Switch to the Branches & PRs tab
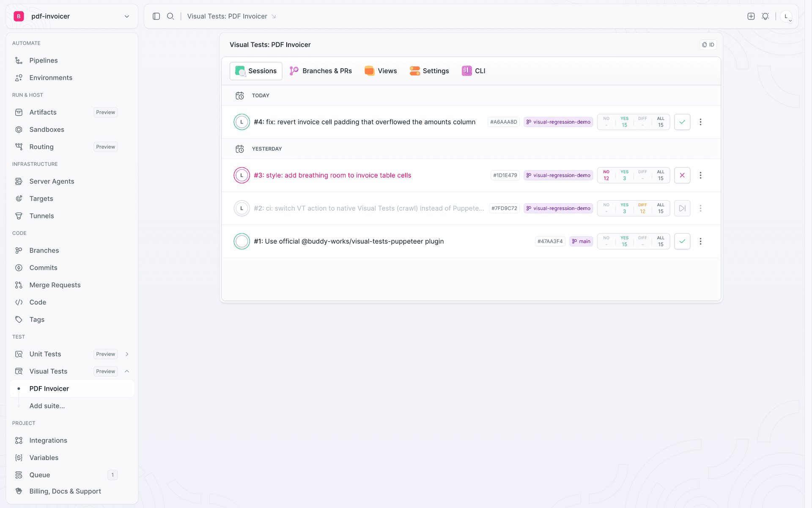 (x=321, y=71)
